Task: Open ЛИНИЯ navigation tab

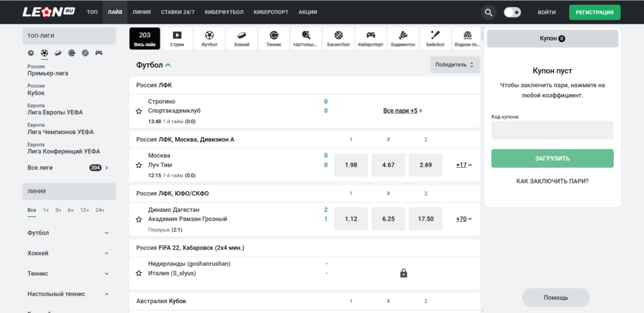Action: click(142, 13)
